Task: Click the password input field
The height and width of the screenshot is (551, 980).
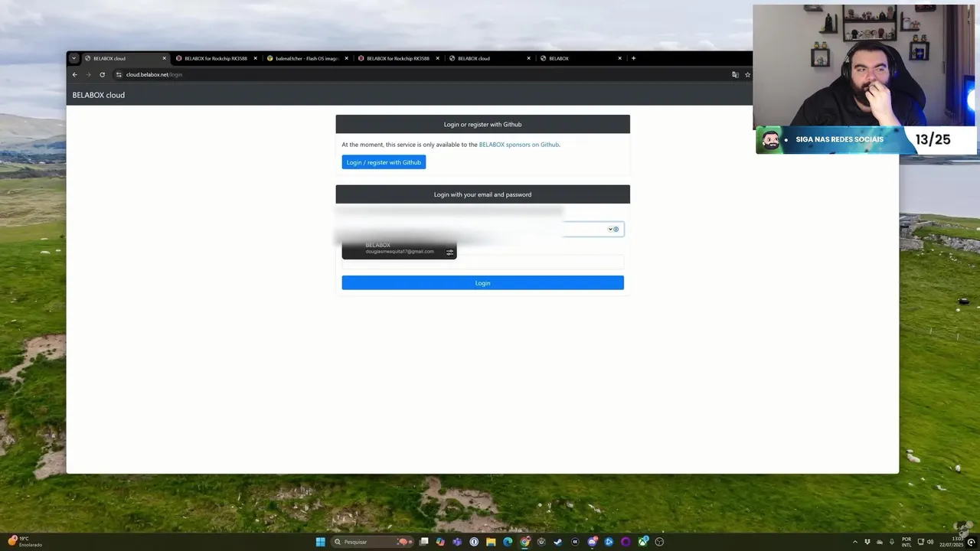Action: [482, 262]
